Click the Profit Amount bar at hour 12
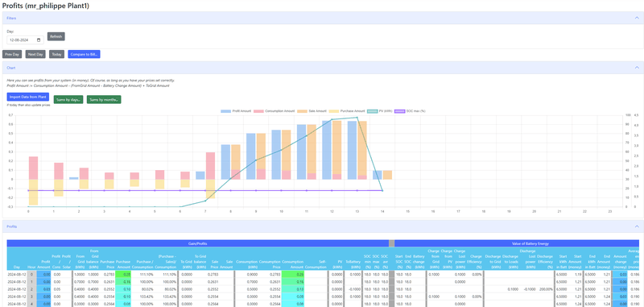The image size is (644, 307). [327, 150]
